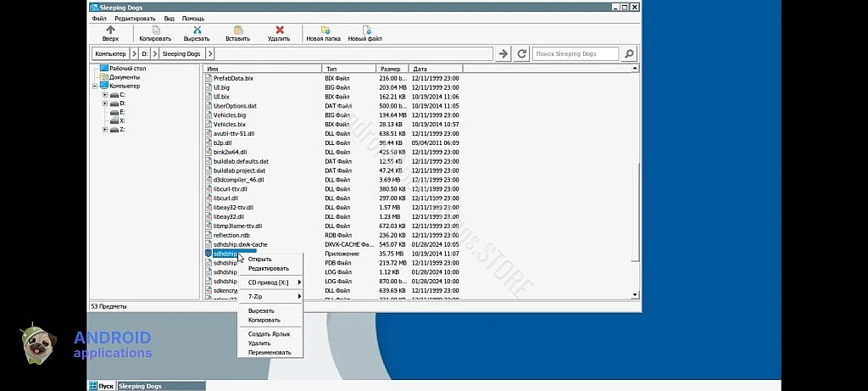This screenshot has height=391, width=868.
Task: Click Компьютер breadcrumb segment
Action: pos(111,53)
